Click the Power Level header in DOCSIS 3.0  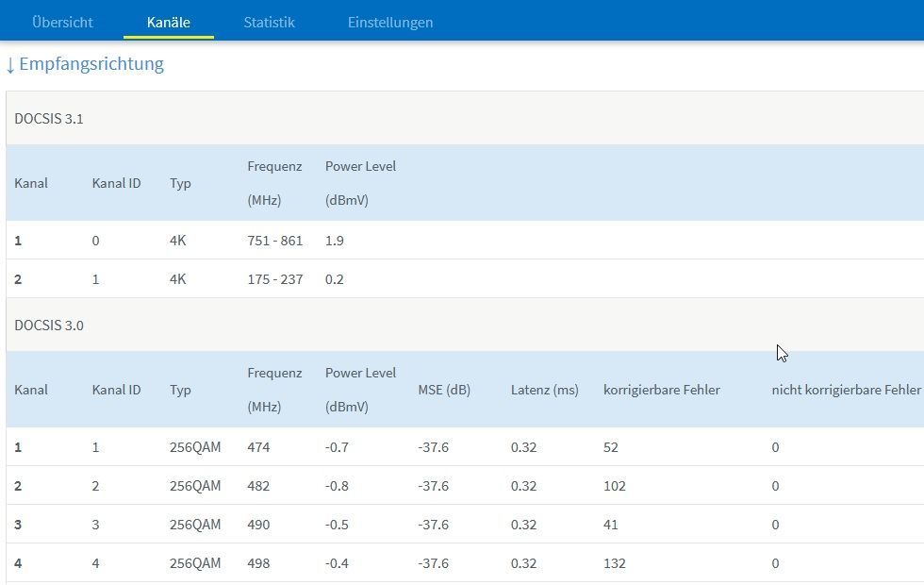click(x=360, y=389)
